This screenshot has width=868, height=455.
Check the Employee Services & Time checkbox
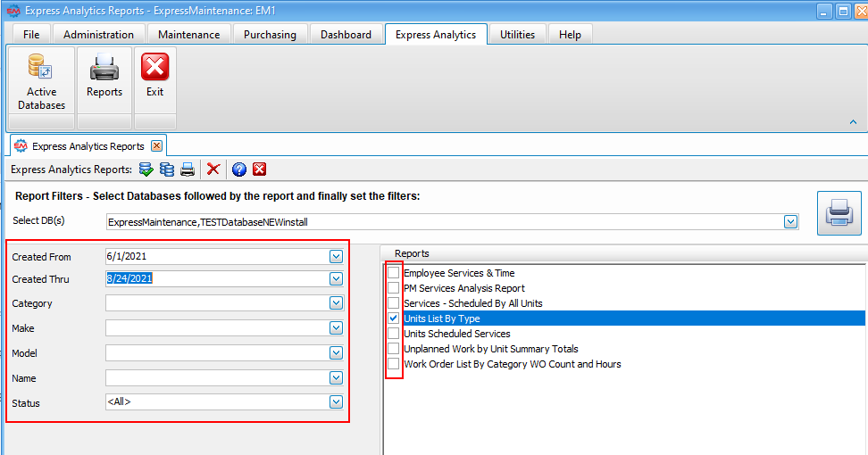click(393, 273)
